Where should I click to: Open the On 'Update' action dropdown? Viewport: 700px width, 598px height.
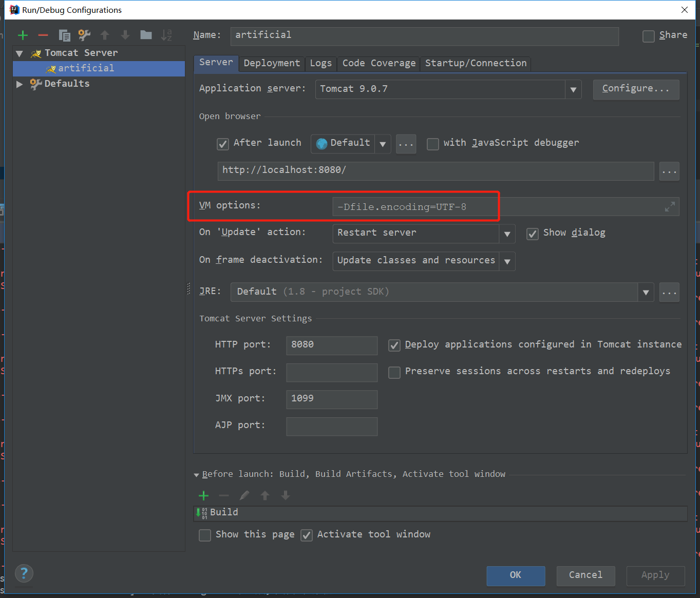click(507, 234)
